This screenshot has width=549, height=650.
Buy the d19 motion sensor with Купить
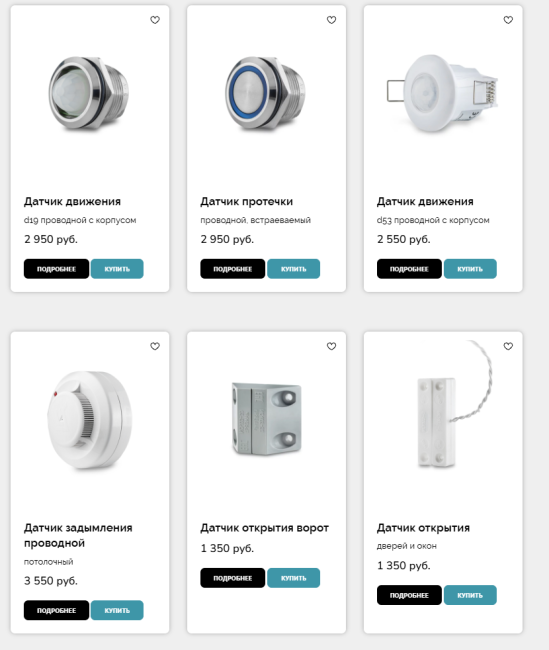tap(117, 269)
